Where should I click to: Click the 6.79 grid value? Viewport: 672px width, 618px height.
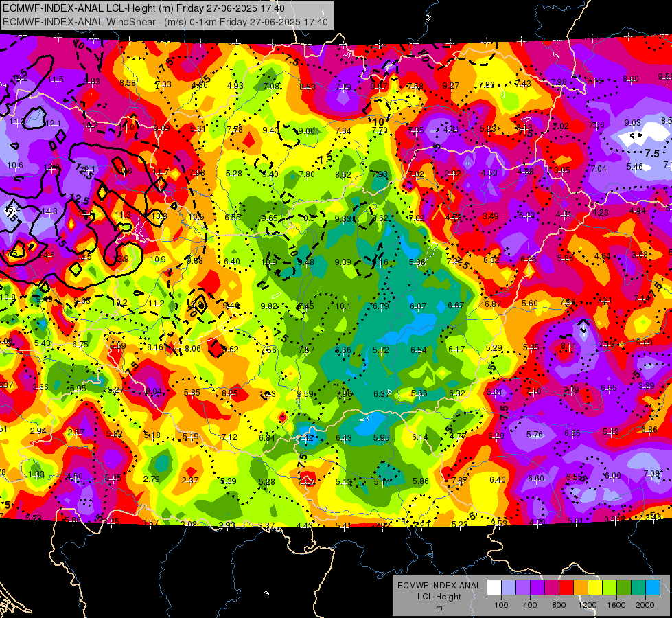380,306
